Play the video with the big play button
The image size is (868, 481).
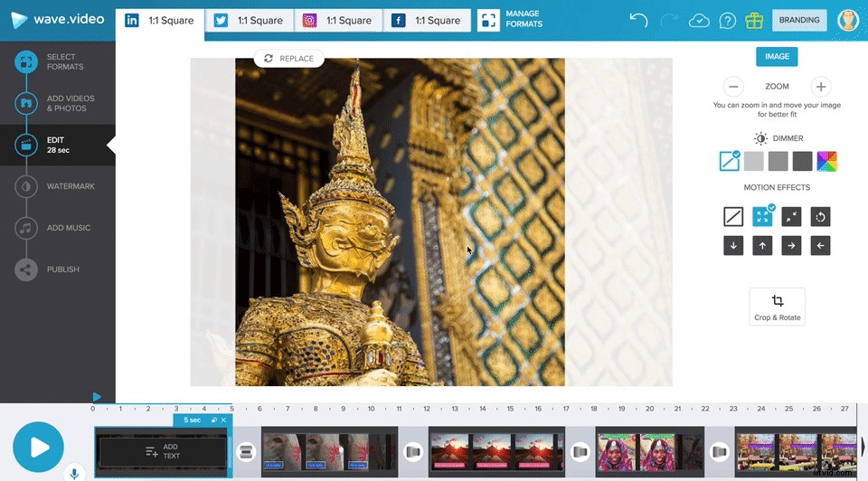click(38, 447)
